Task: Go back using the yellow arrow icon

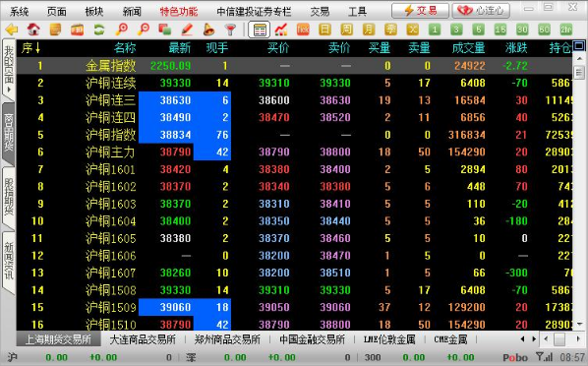Action: coord(12,30)
